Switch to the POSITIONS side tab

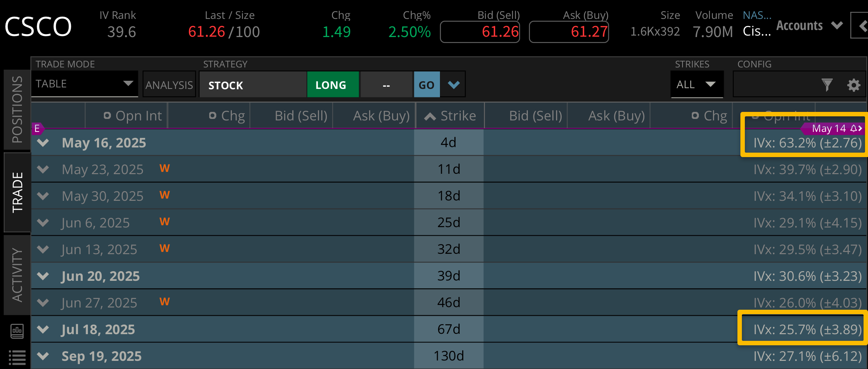(x=17, y=110)
